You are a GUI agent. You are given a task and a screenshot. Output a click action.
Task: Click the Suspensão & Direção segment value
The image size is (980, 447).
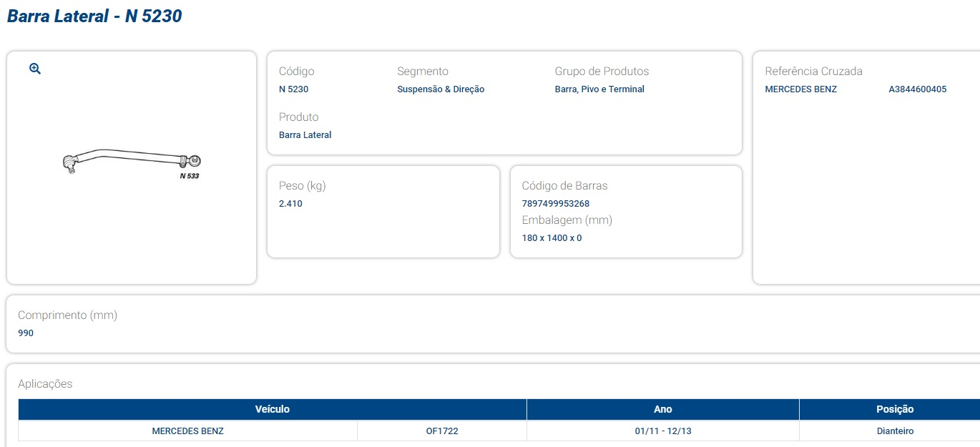point(441,89)
